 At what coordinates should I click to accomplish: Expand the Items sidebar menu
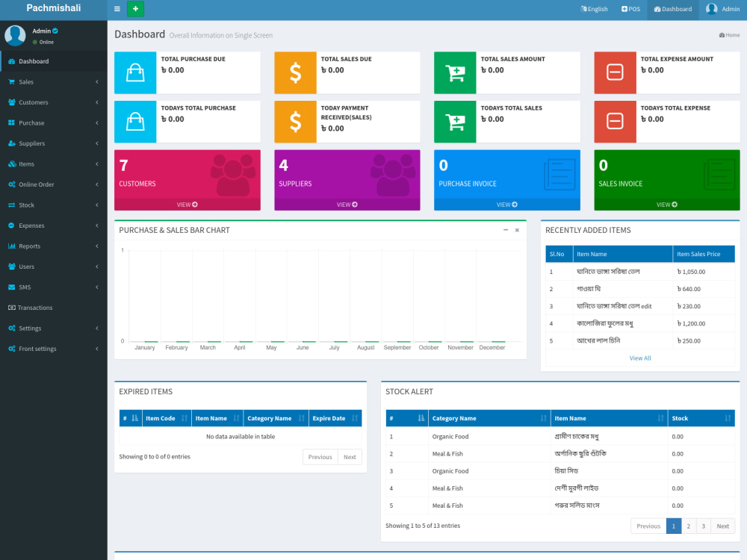(53, 164)
